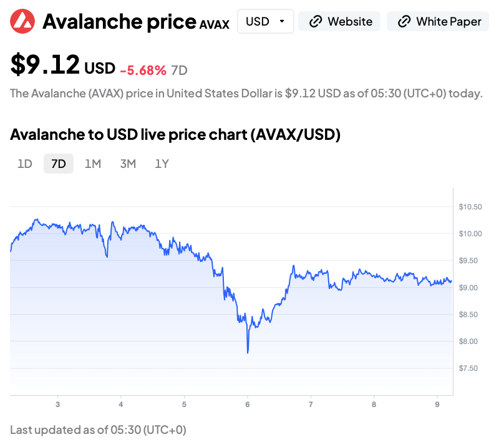Image resolution: width=504 pixels, height=447 pixels.
Task: Click day 3 on the chart's date axis
Action: [57, 405]
